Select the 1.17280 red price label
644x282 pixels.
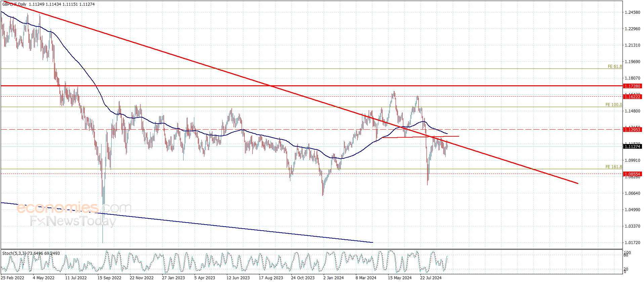coord(632,86)
